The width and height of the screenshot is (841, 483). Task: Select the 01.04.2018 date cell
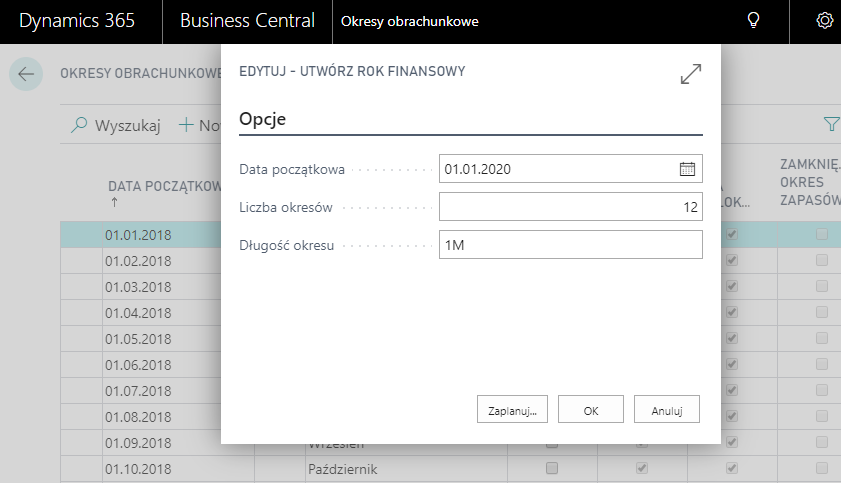coord(138,313)
